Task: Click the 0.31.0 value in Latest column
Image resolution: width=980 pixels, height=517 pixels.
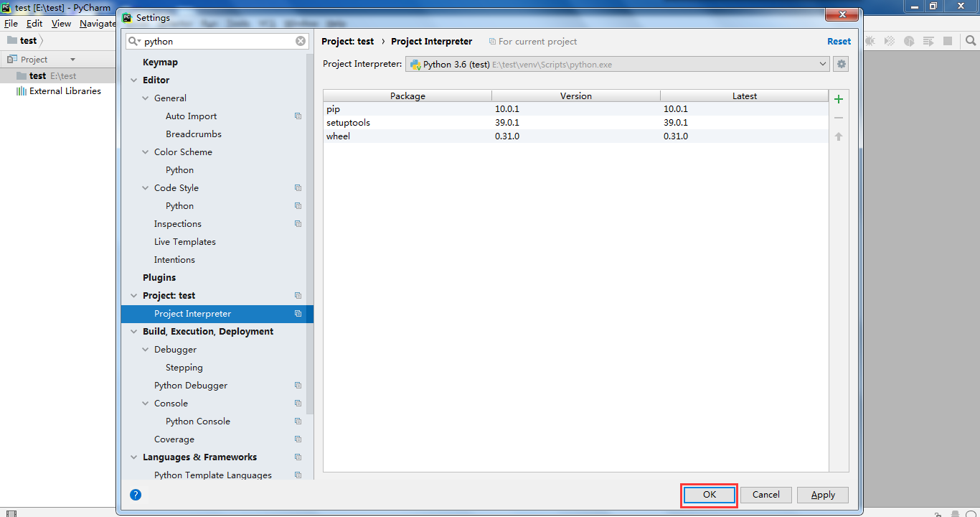Action: (x=676, y=136)
